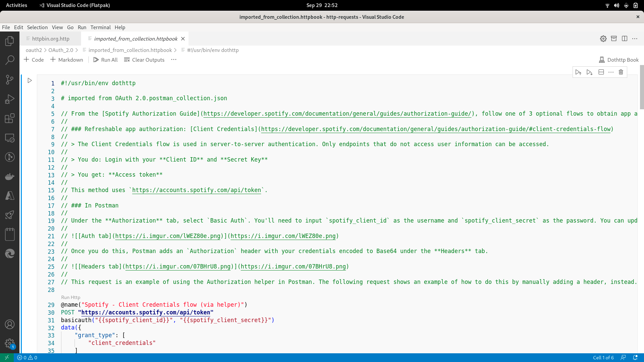Open the client-credentials-flow link on line 7

[x=436, y=129]
